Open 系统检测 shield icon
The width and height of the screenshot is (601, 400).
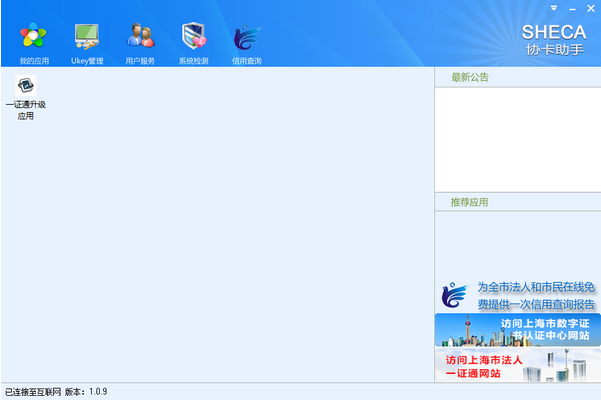pos(194,36)
